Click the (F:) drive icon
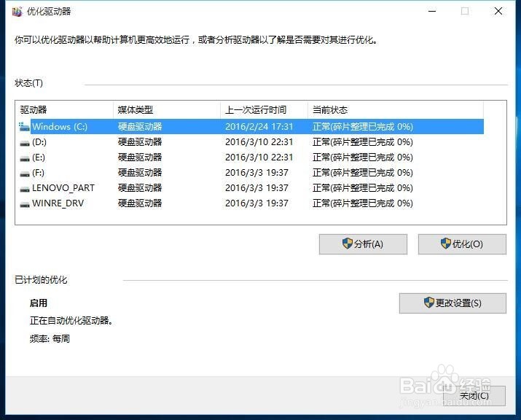The width and height of the screenshot is (521, 420). (25, 174)
